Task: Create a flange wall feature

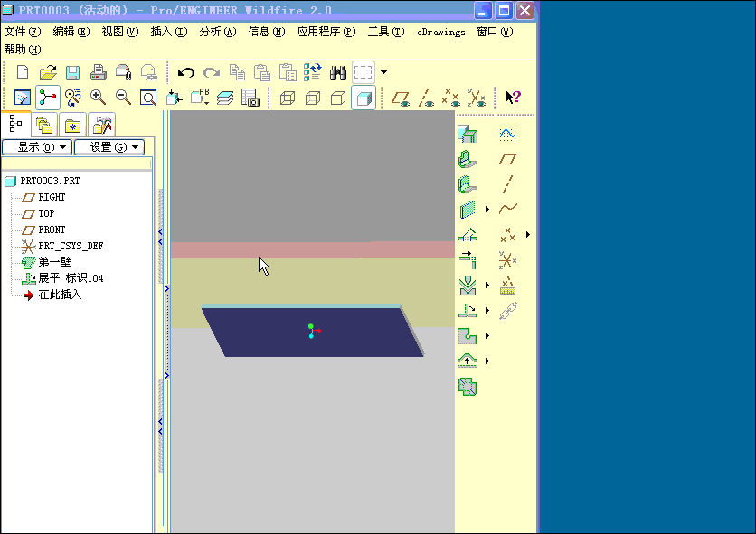Action: point(468,184)
